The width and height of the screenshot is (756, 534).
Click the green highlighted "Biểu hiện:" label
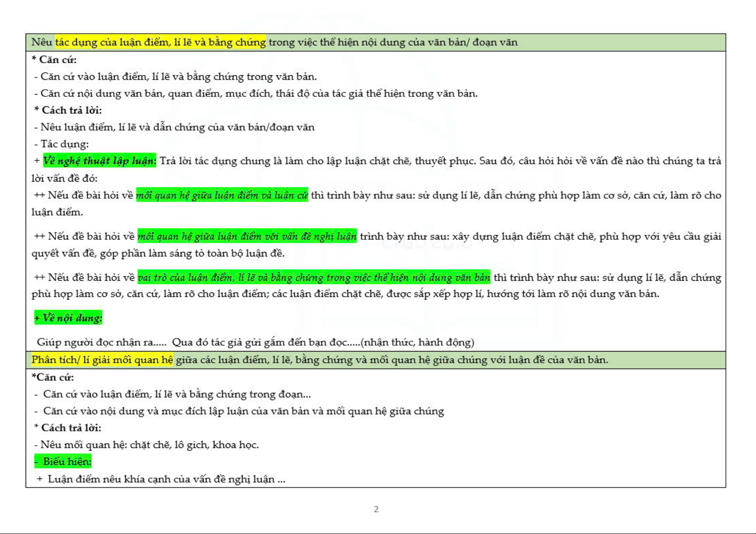(63, 461)
